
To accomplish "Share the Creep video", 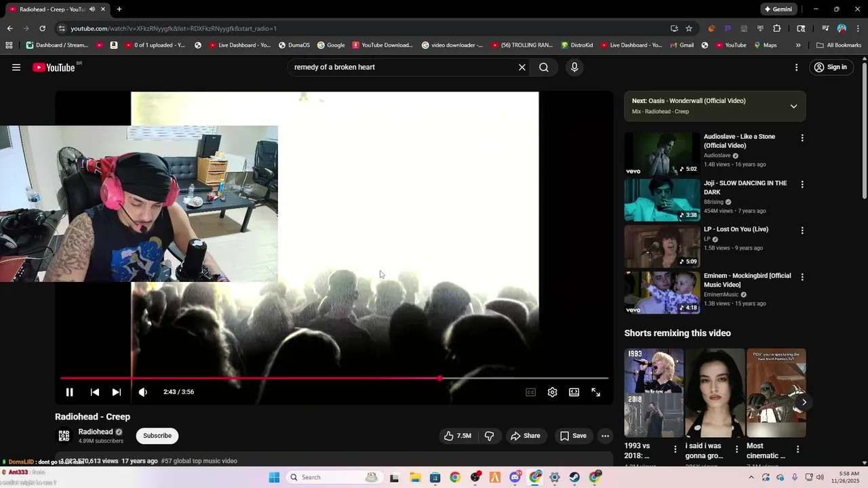I will coord(526,436).
